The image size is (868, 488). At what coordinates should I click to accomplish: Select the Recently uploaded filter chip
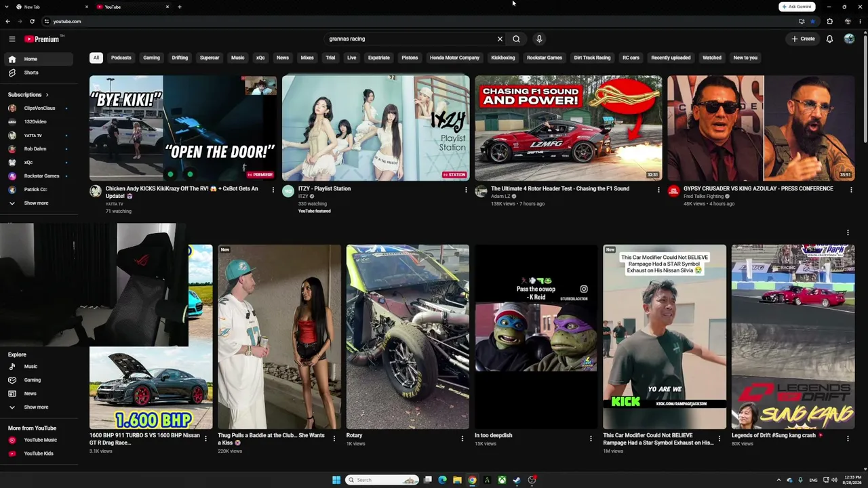click(671, 58)
